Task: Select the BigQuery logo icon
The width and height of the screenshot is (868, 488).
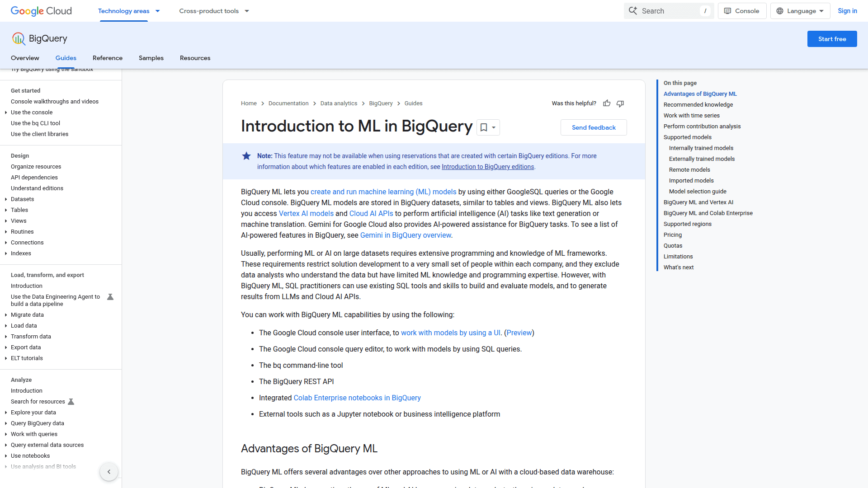Action: tap(18, 38)
